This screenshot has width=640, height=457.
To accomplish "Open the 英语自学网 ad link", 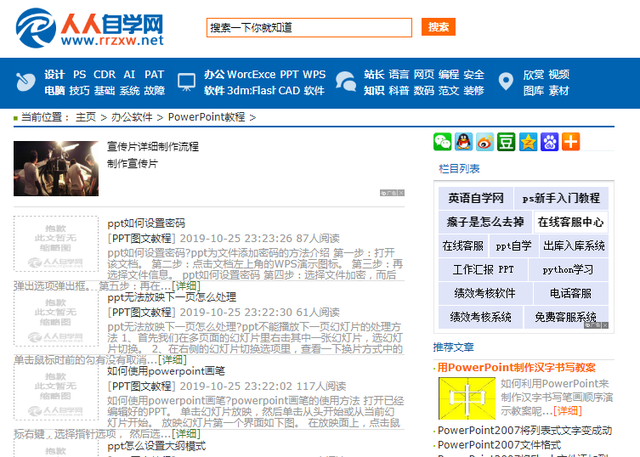I will pos(476,198).
